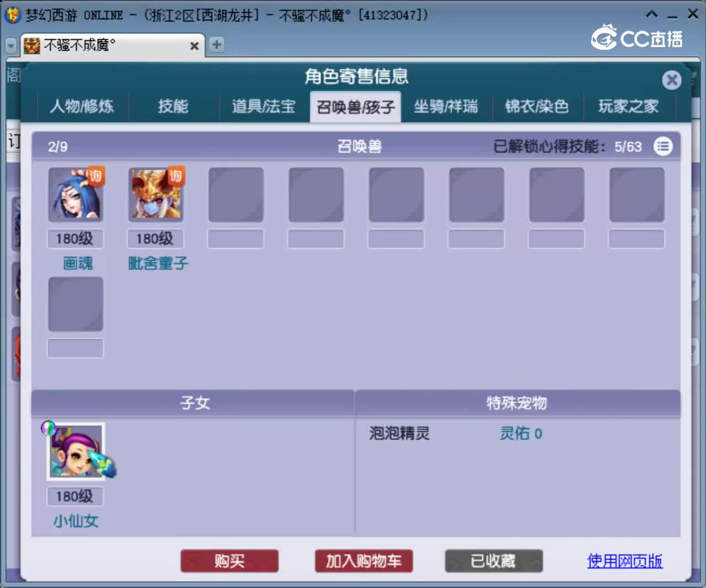
Task: Click the 画魂 pet name
Action: [x=78, y=263]
